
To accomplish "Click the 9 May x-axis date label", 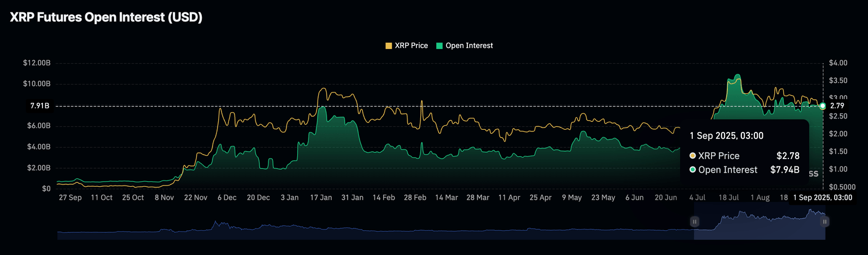I will 571,198.
